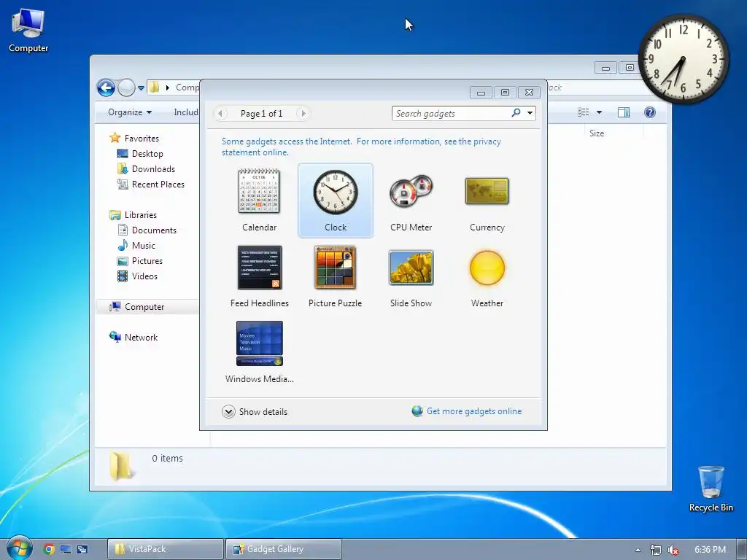This screenshot has width=747, height=560.
Task: Open view options dropdown arrow in Explorer
Action: (x=600, y=112)
